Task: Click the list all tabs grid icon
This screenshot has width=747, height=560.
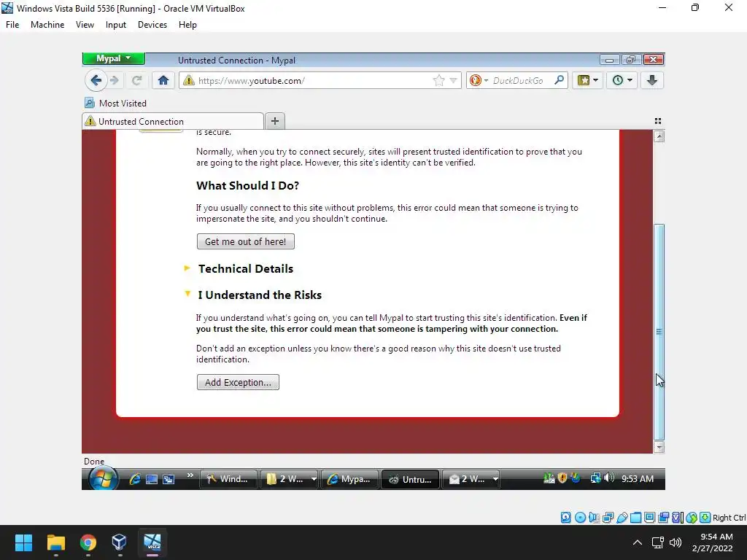Action: [x=658, y=121]
